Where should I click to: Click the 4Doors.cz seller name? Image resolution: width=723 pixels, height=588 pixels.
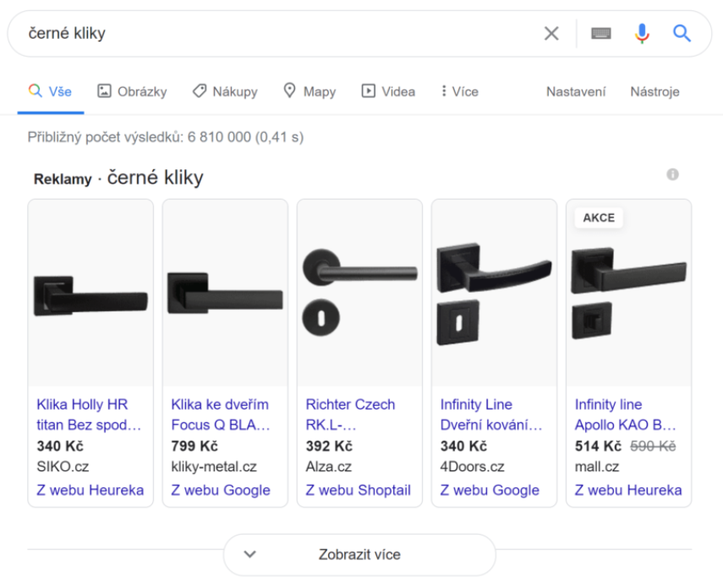point(472,467)
